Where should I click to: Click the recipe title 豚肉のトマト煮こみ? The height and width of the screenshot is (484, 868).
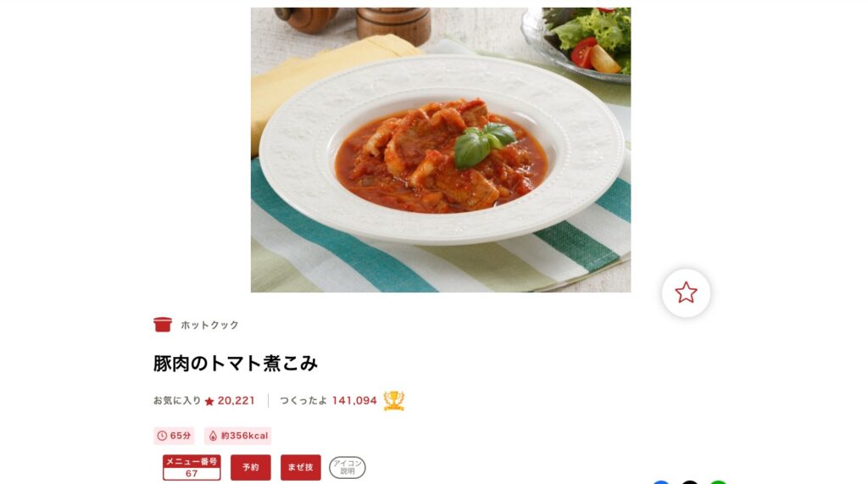(x=236, y=364)
